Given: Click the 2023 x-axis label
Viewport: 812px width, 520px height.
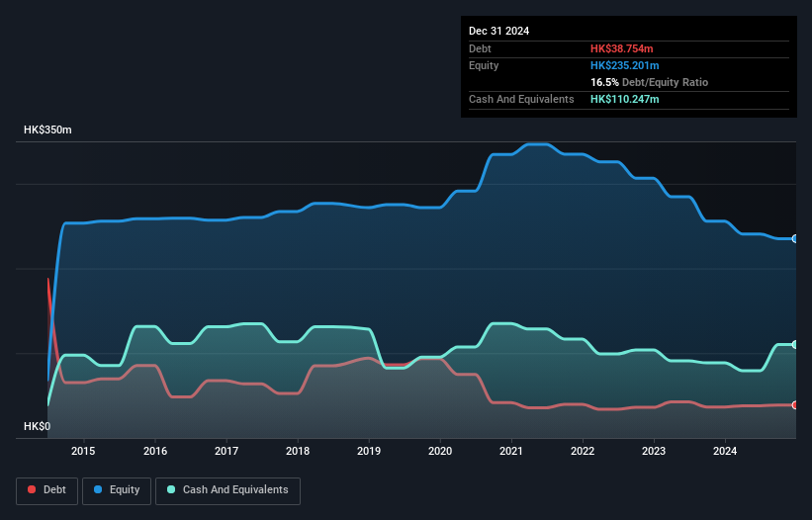Looking at the screenshot, I should tap(654, 451).
